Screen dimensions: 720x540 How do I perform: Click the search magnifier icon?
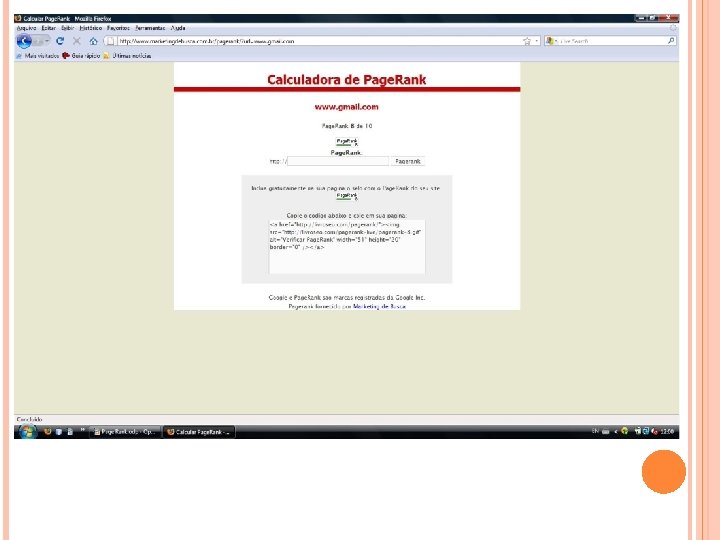(x=671, y=41)
